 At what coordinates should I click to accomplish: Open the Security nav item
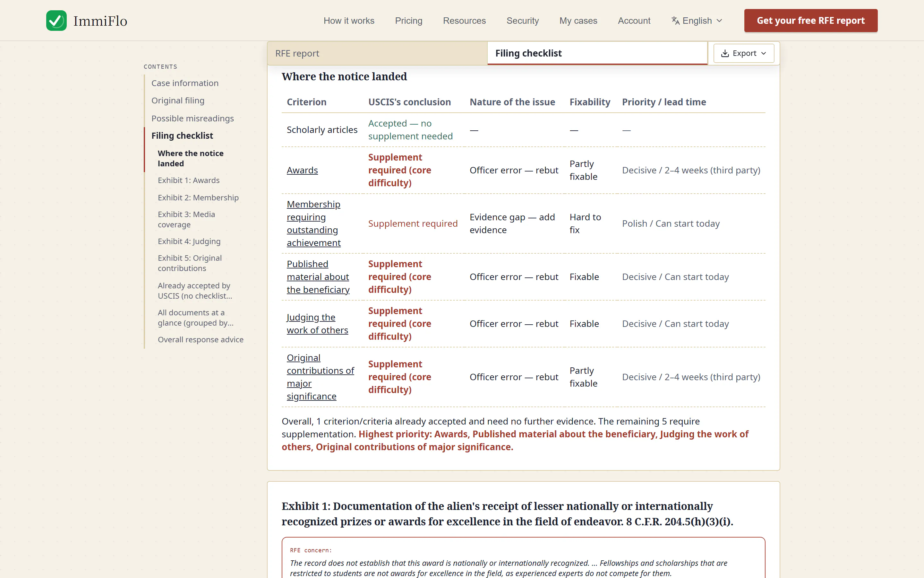[522, 21]
